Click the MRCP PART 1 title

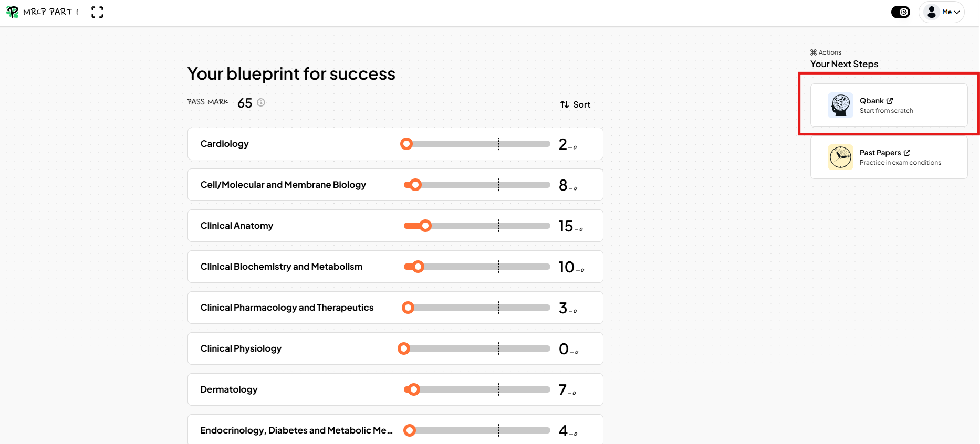(x=51, y=12)
